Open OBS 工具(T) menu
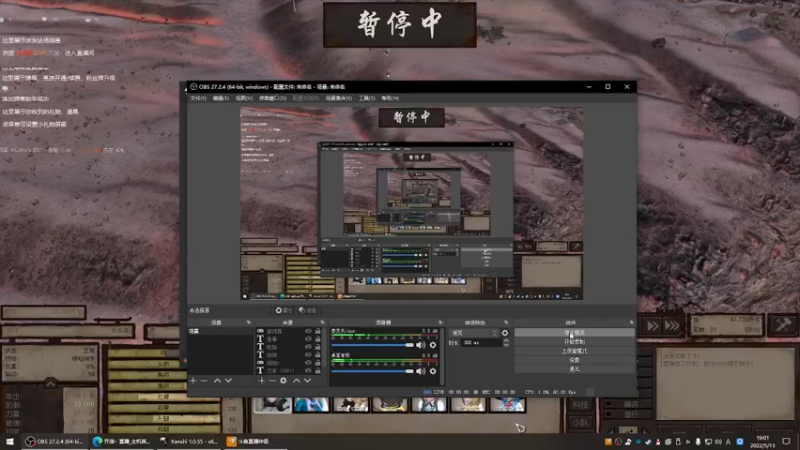Image resolution: width=800 pixels, height=450 pixels. point(366,98)
